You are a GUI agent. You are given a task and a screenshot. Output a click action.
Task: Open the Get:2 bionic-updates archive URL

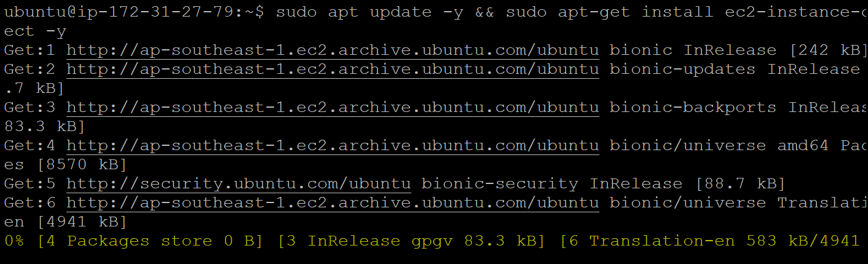pyautogui.click(x=333, y=70)
